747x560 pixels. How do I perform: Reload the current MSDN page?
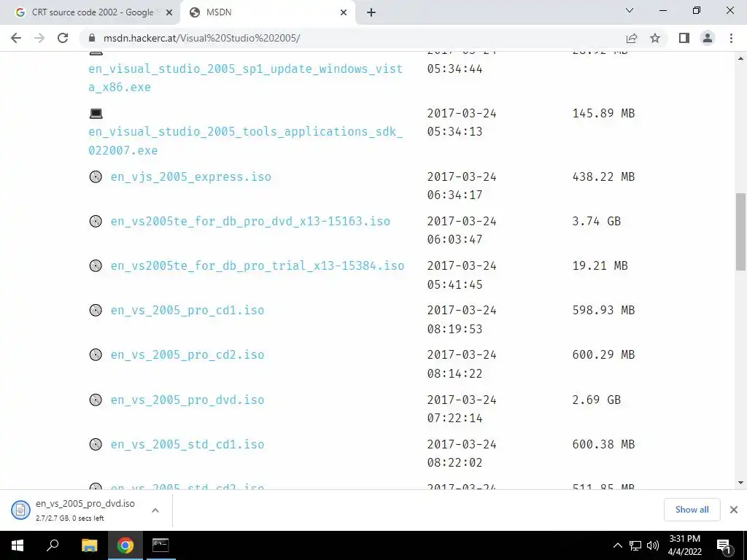(63, 38)
